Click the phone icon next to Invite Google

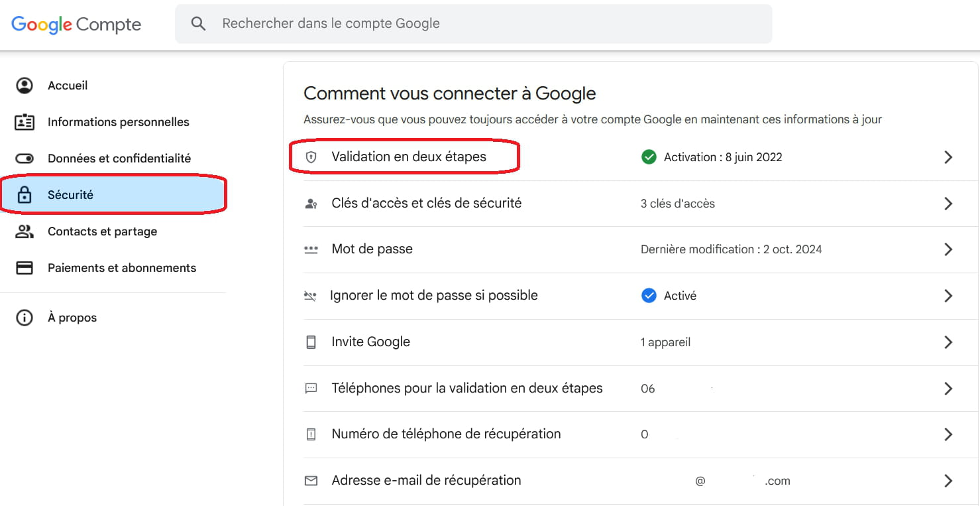point(311,342)
